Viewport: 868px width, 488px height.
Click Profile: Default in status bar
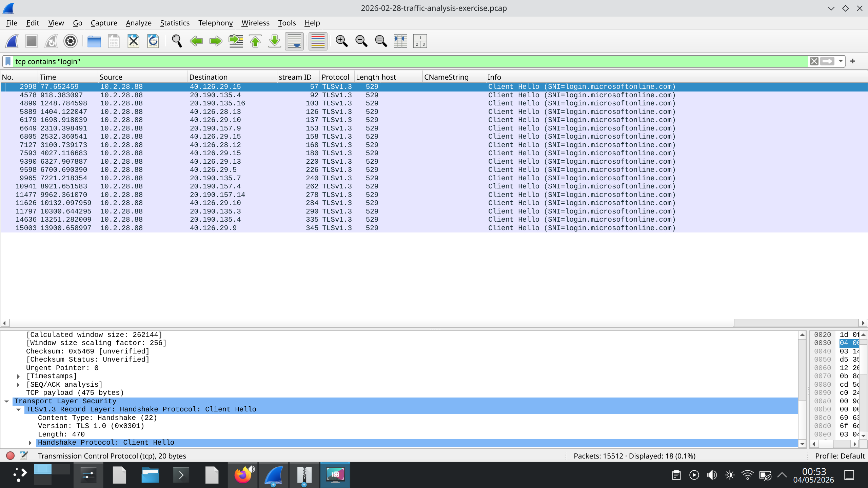point(840,456)
